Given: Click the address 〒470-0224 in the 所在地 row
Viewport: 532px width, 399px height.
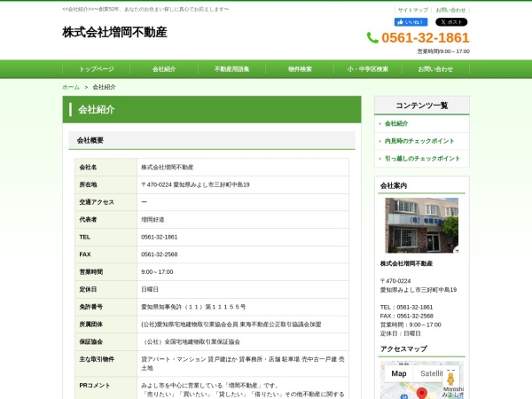Looking at the screenshot, I should [x=195, y=184].
